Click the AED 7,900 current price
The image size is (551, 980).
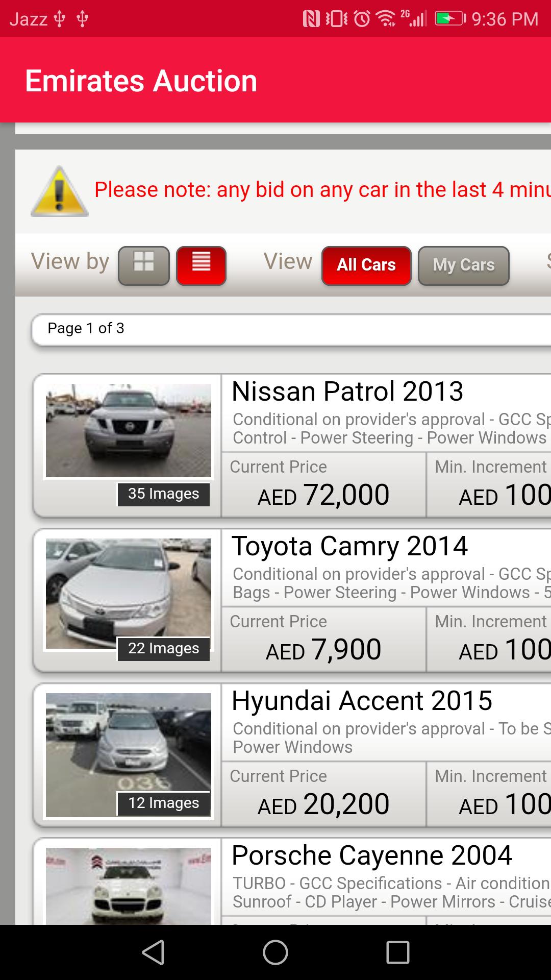click(323, 650)
